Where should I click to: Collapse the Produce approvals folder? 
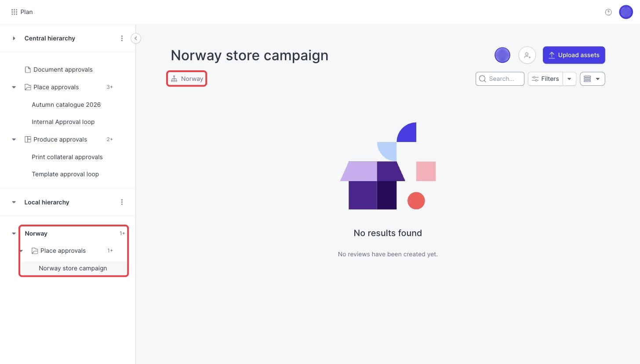[x=14, y=139]
